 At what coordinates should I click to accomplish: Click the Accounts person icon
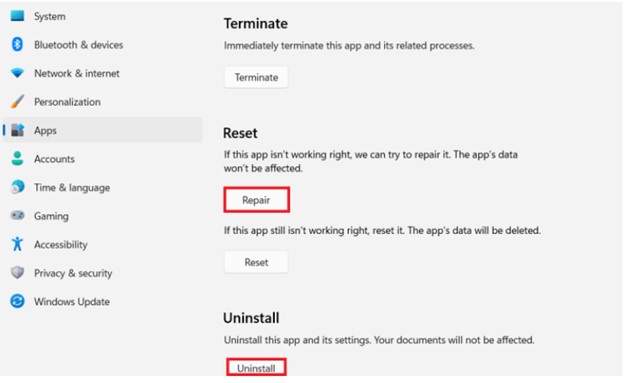17,158
